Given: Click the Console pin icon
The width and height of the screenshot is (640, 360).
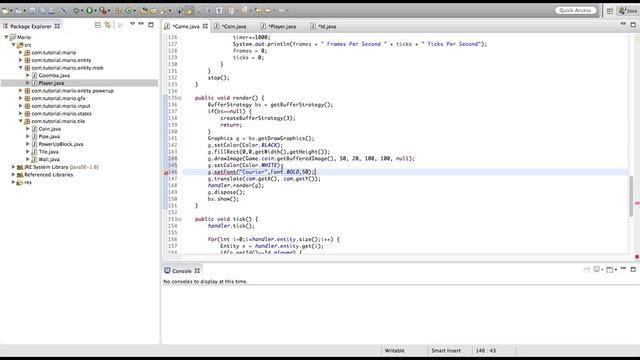Looking at the screenshot, I should [587, 269].
